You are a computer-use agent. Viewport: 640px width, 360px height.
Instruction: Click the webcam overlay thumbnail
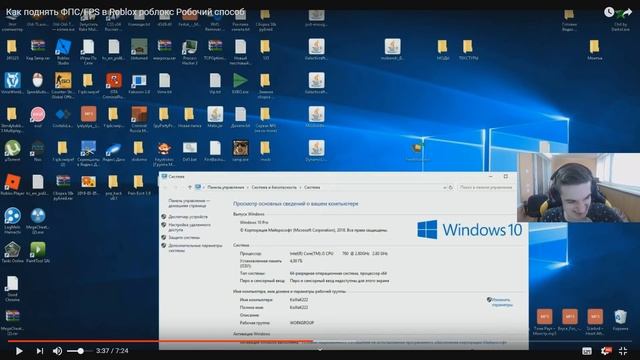(578, 188)
